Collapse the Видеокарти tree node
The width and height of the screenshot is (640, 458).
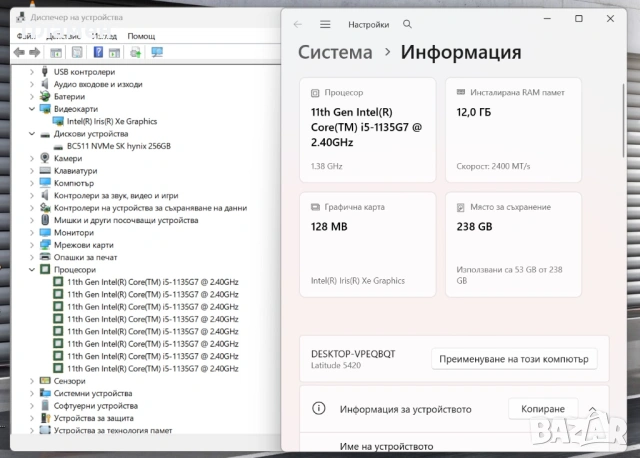32,109
